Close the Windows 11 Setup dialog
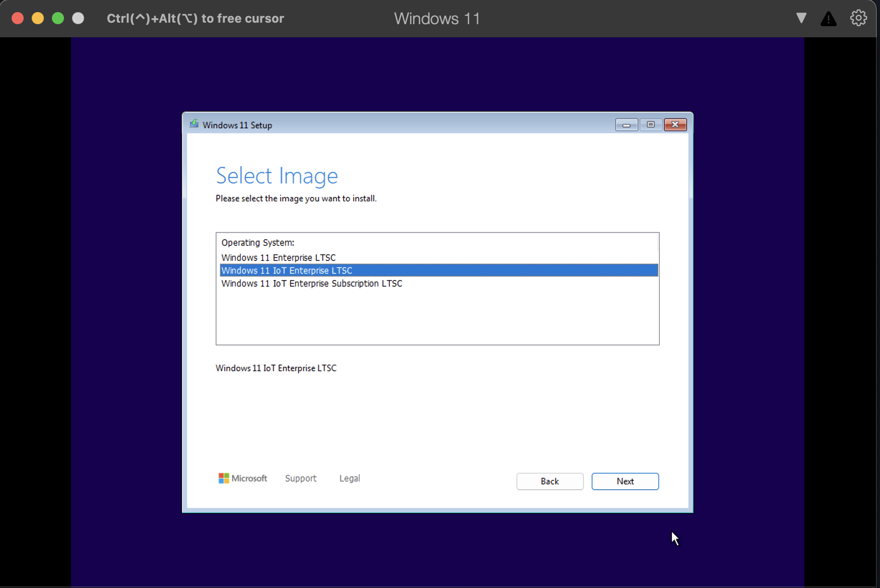The width and height of the screenshot is (880, 588). click(675, 124)
